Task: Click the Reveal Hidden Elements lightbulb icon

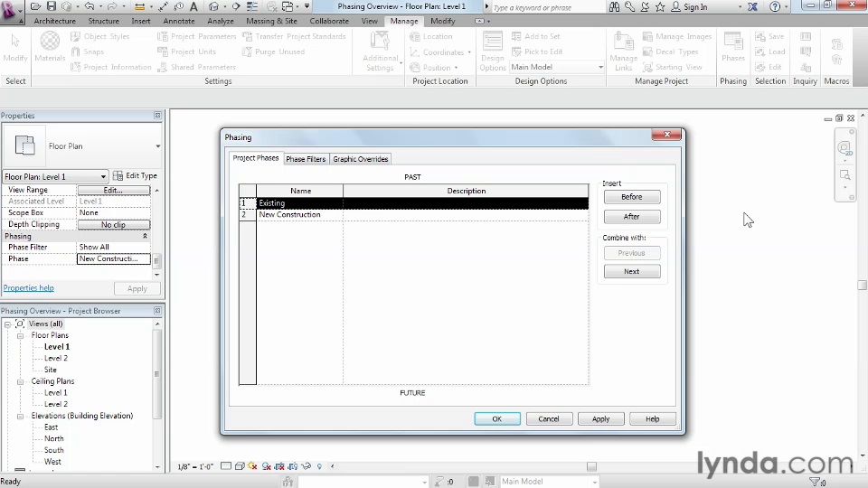Action: tap(319, 466)
